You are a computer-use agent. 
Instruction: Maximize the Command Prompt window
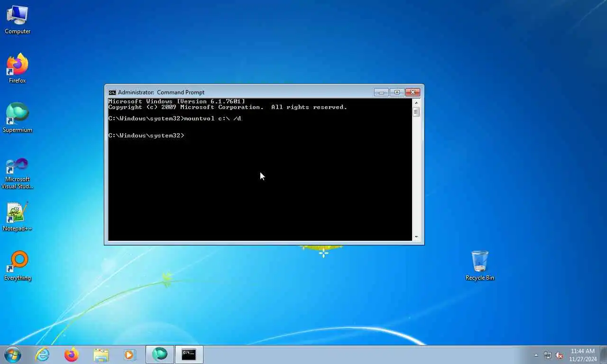397,92
